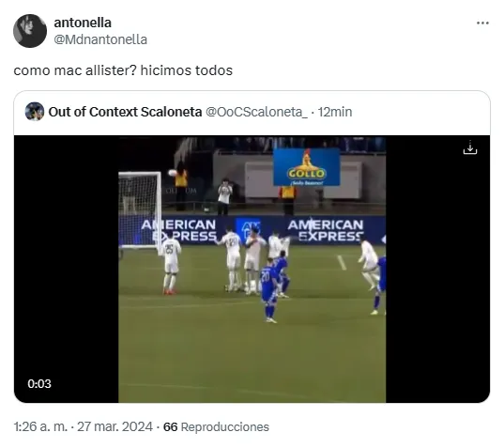This screenshot has height=448, width=504.
Task: Click the black left margin of video
Action: pyautogui.click(x=67, y=269)
